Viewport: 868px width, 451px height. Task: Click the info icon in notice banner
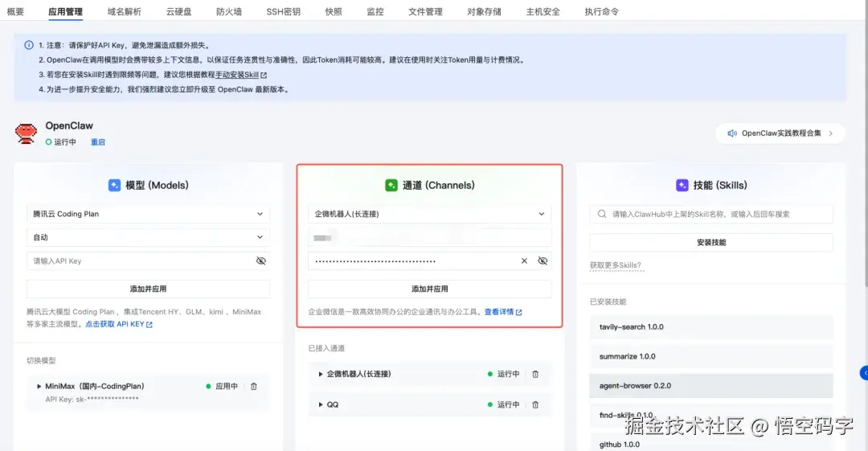(29, 46)
